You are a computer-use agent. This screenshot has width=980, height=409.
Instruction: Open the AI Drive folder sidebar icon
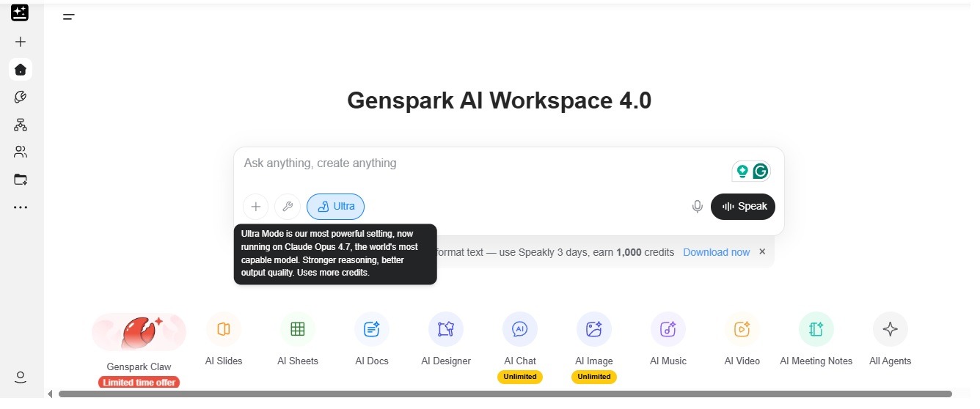coord(21,180)
